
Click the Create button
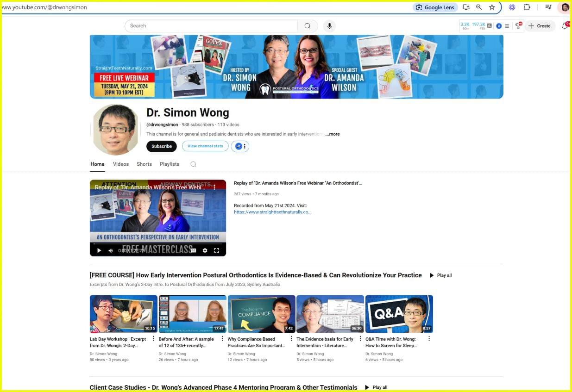(540, 26)
